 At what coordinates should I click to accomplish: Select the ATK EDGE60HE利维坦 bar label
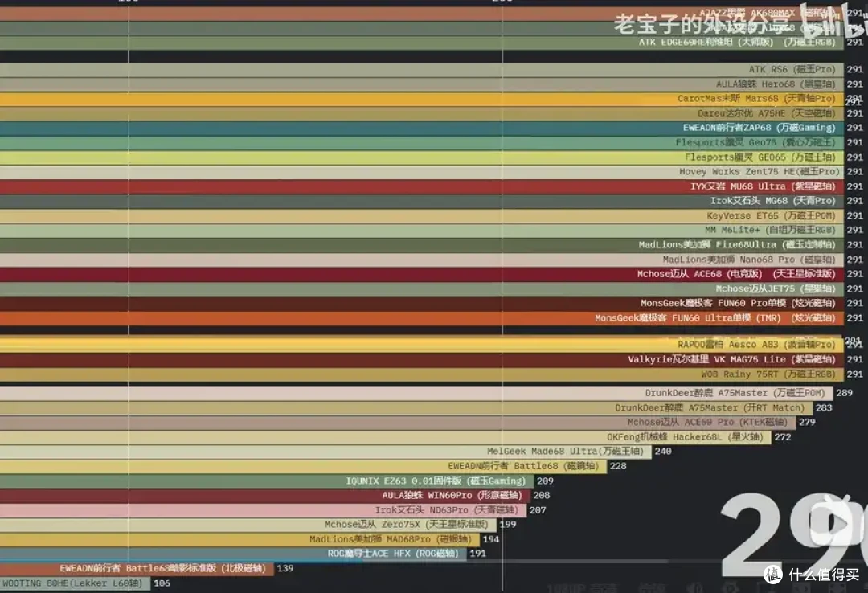tap(737, 42)
